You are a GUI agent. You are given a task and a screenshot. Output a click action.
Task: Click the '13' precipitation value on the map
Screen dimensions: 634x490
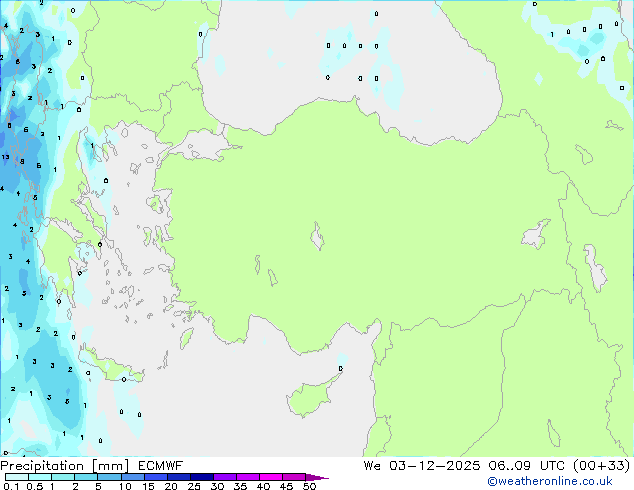pos(5,157)
